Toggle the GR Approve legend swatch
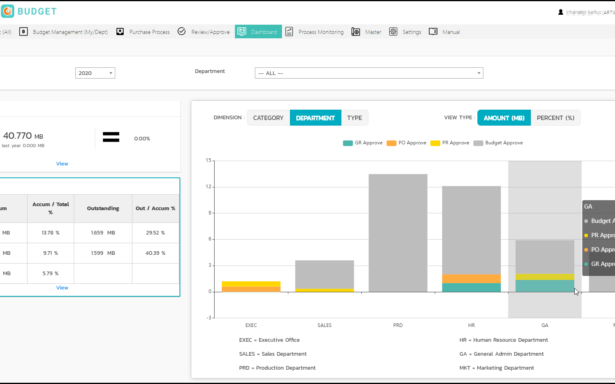 tap(348, 143)
